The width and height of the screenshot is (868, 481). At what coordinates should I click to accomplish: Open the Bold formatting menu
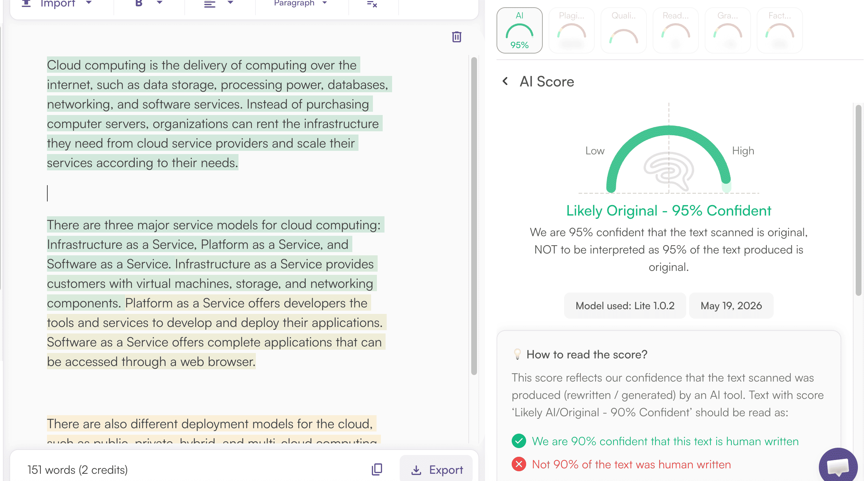[x=149, y=4]
